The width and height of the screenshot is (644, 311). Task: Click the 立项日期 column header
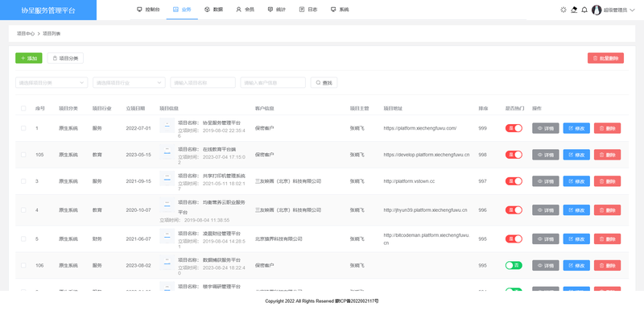(135, 109)
